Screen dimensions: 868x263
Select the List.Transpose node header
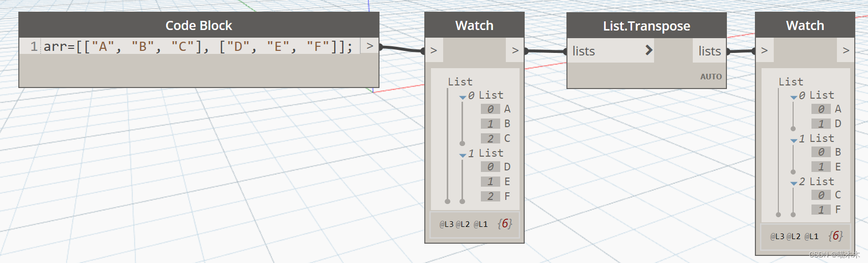tap(646, 25)
